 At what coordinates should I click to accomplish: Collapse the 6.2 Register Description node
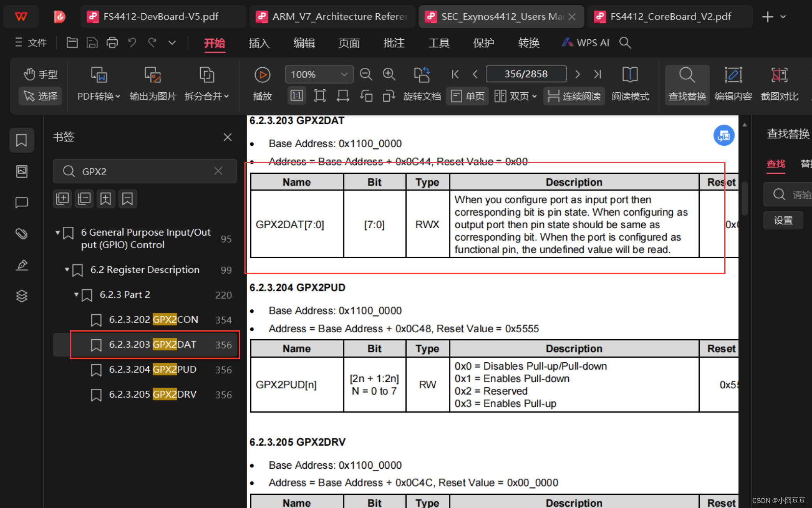pyautogui.click(x=67, y=269)
